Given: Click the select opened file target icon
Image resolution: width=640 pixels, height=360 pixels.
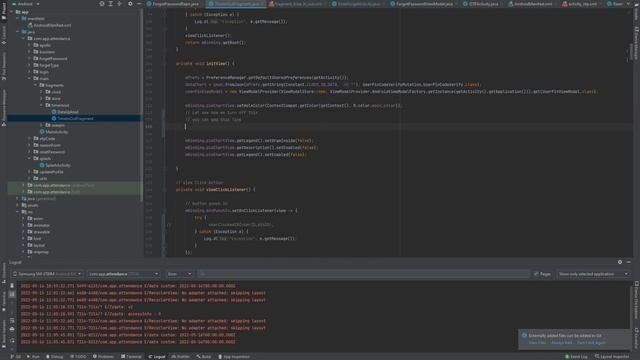Looking at the screenshot, I should pos(102,4).
